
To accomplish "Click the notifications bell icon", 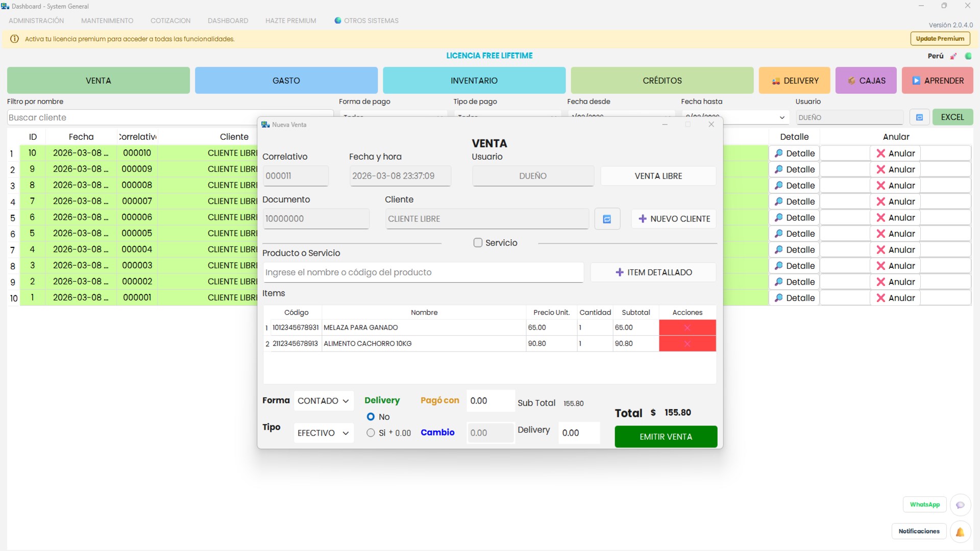I will pos(960,532).
